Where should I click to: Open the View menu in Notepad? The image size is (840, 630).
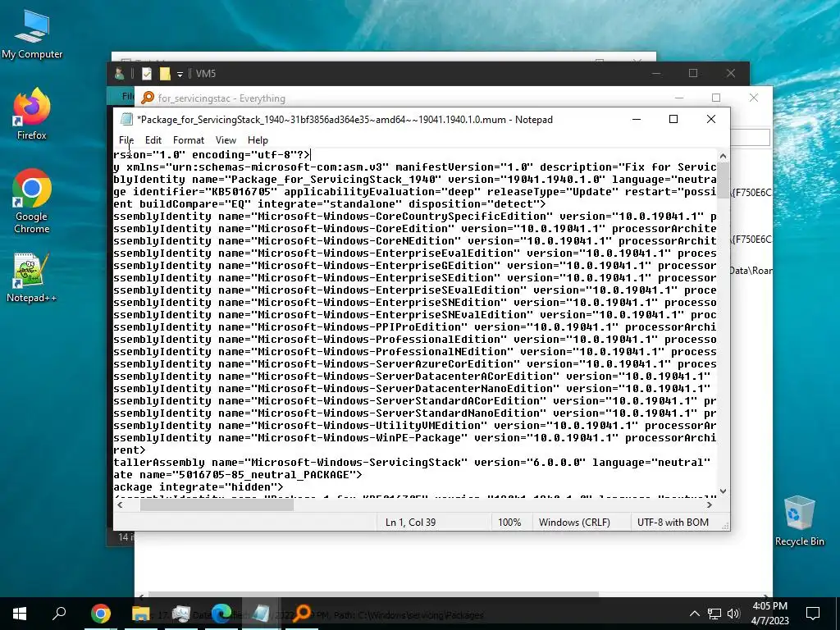tap(226, 140)
